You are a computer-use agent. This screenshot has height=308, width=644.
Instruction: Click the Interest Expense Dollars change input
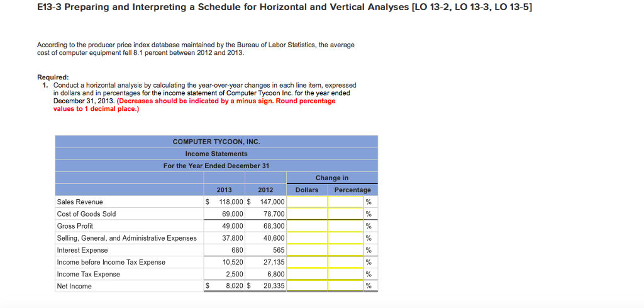click(307, 250)
